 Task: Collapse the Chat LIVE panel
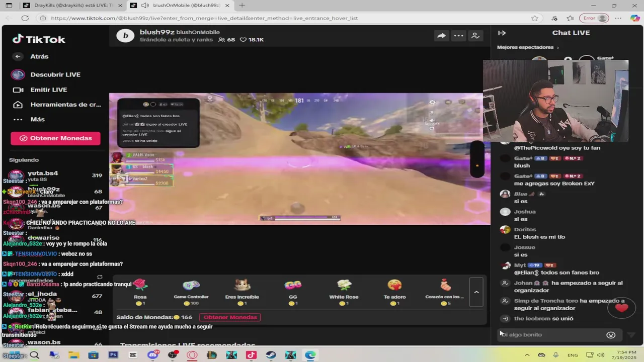pos(502,33)
